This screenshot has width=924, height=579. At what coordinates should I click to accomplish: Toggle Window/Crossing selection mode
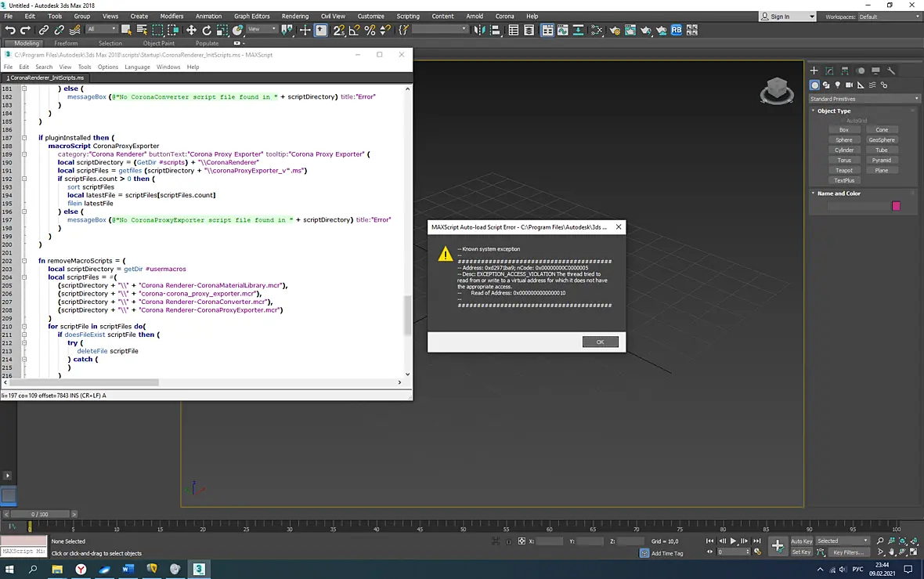point(173,30)
